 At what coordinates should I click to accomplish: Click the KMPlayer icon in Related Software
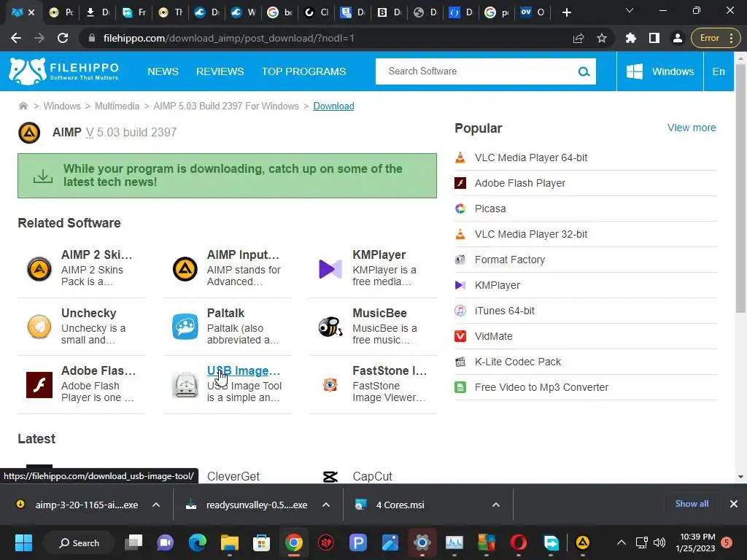click(x=330, y=269)
